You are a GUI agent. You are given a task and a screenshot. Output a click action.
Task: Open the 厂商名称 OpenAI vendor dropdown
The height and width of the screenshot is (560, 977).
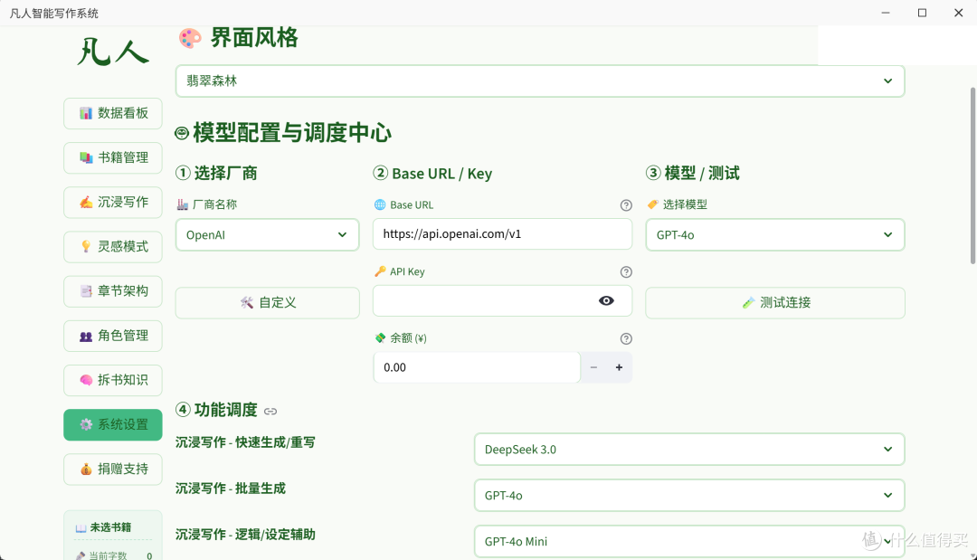[x=267, y=235]
